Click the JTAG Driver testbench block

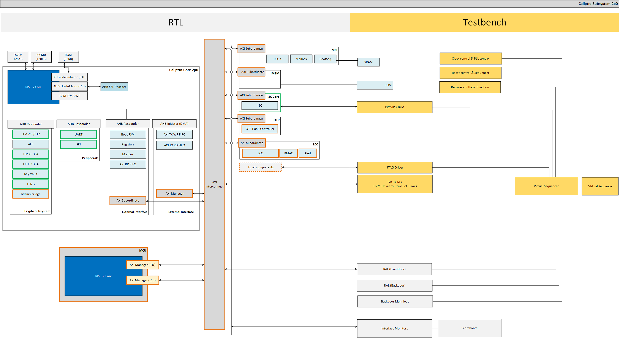click(395, 167)
